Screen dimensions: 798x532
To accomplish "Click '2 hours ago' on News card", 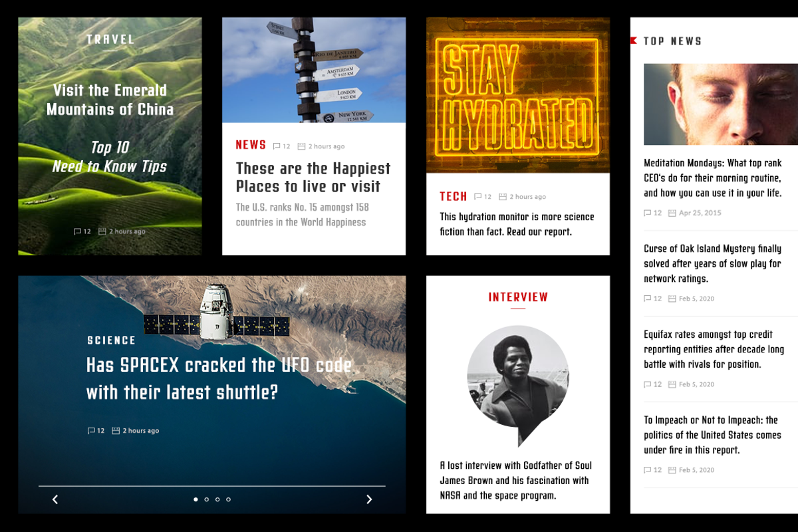I will 327,146.
